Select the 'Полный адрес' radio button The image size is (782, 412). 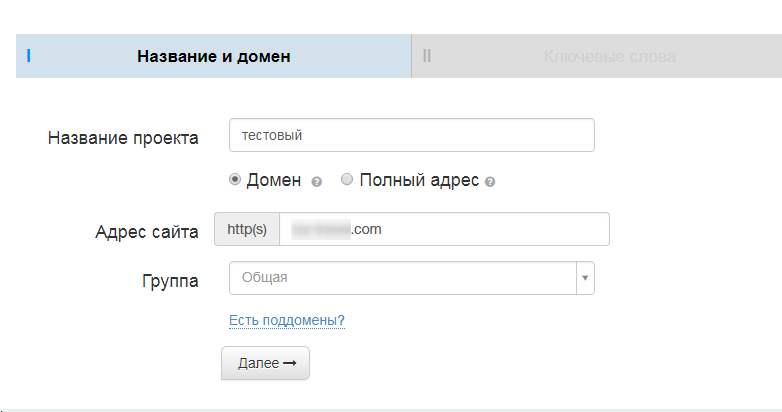coord(347,180)
